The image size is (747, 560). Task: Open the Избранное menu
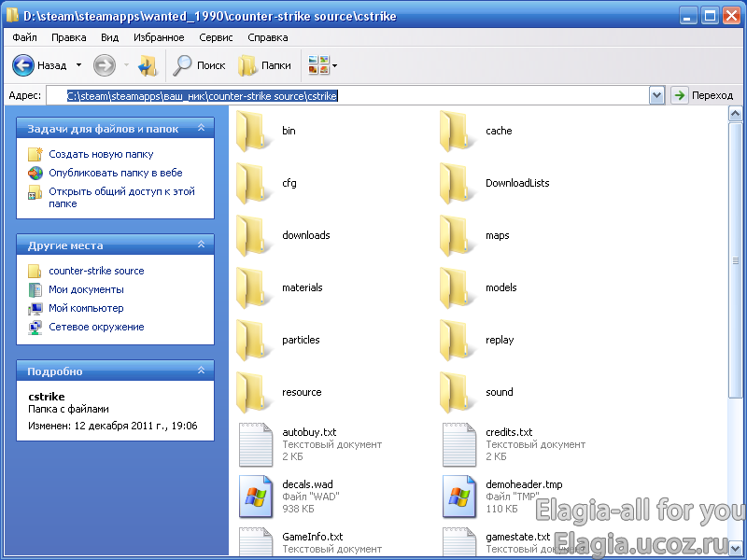click(x=159, y=37)
